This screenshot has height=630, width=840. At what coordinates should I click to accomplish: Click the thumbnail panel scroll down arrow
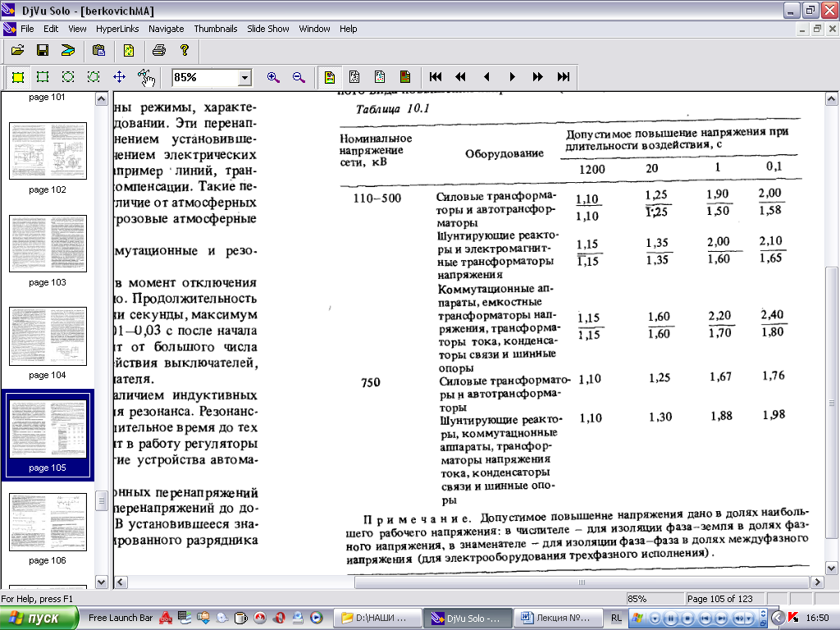pos(101,582)
